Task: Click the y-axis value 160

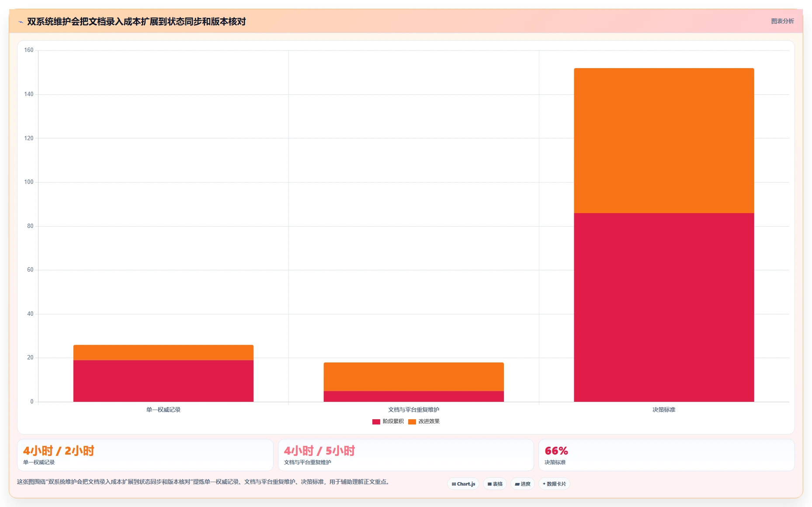Action: tap(29, 50)
